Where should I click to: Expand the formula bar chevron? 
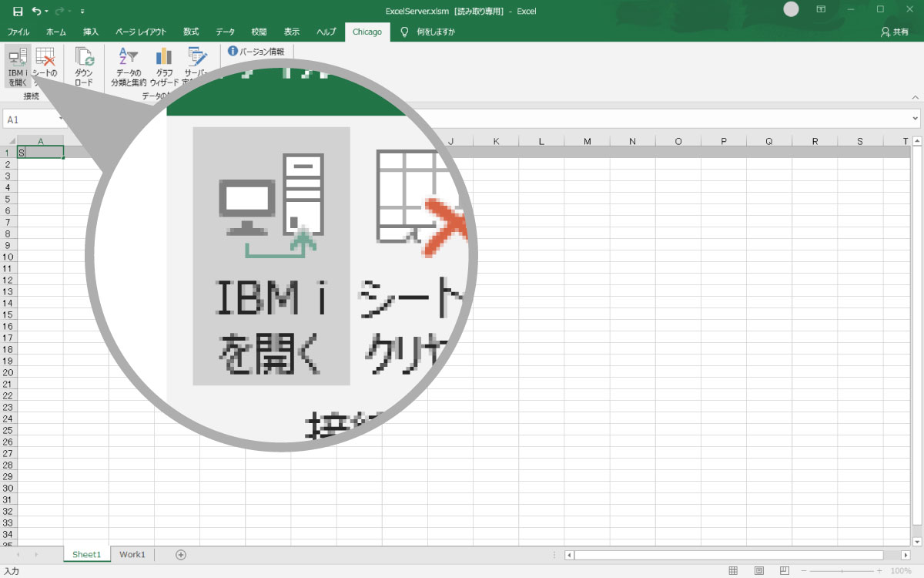(915, 119)
